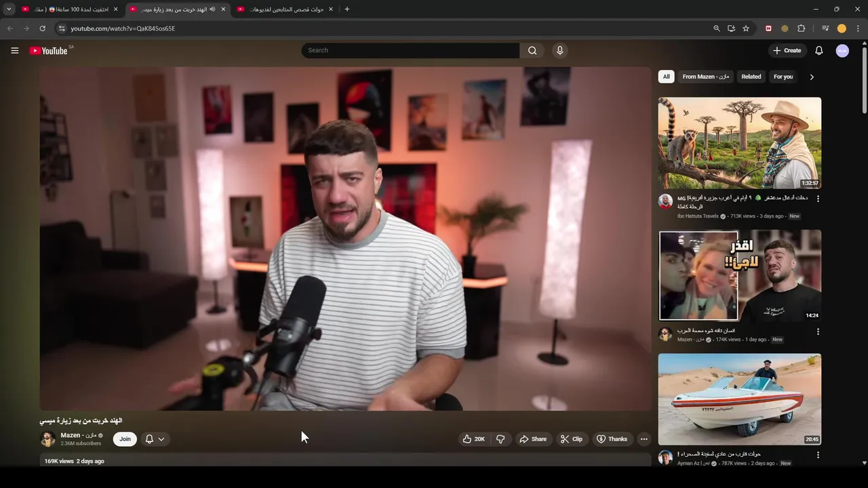Open options for the Mazen 14:24 video
The image size is (868, 488).
point(818,331)
